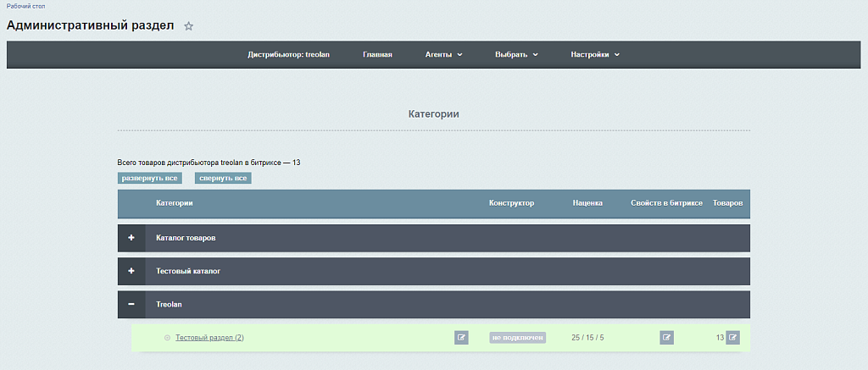Click the favorite star next to page title
Image resolution: width=868 pixels, height=370 pixels.
coord(188,26)
